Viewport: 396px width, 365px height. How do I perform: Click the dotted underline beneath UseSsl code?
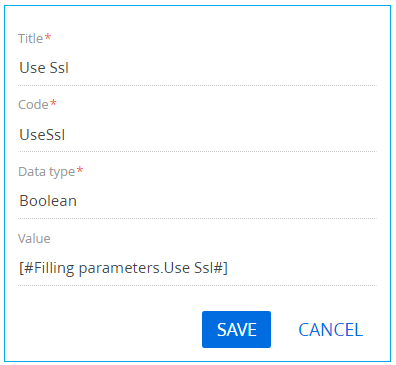(197, 151)
